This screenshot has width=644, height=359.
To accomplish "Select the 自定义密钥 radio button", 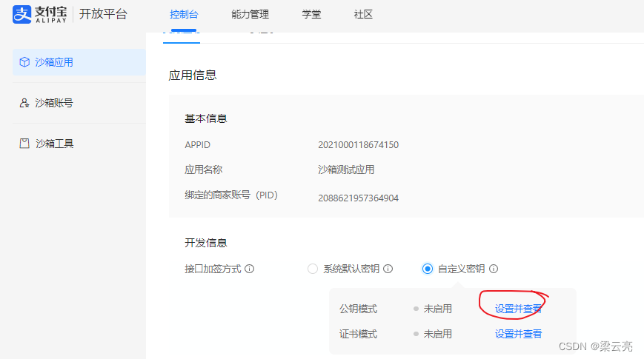I will tap(427, 269).
